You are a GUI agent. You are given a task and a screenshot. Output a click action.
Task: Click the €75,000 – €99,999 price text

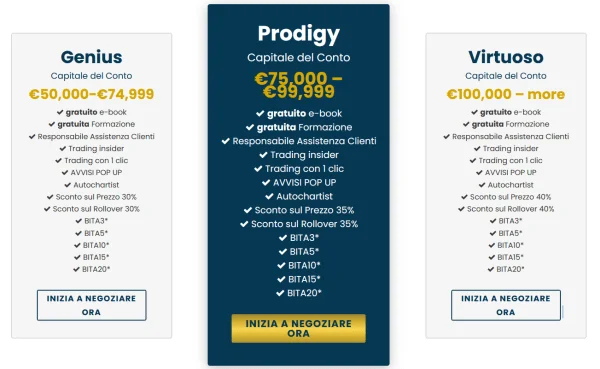point(298,85)
